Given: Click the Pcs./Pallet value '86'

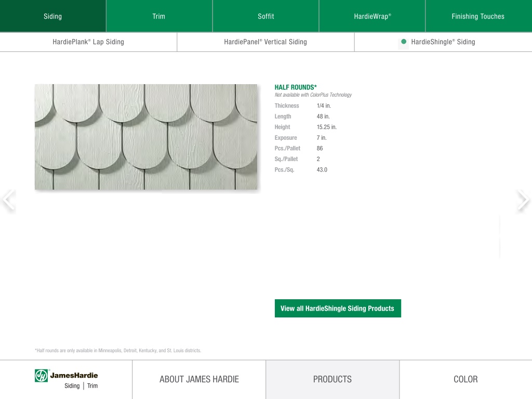Looking at the screenshot, I should point(320,148).
